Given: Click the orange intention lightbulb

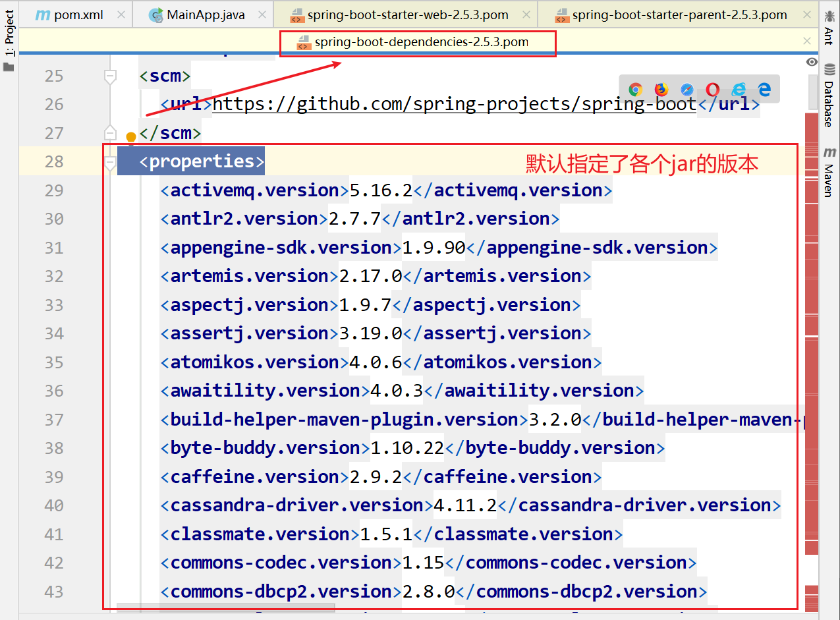Looking at the screenshot, I should [131, 138].
